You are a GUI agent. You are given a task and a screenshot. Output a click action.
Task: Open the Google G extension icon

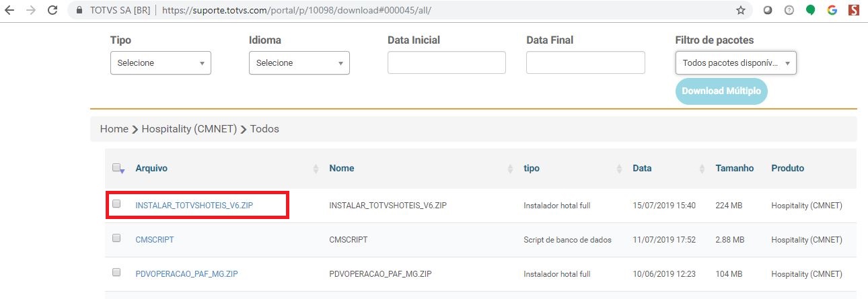click(832, 11)
